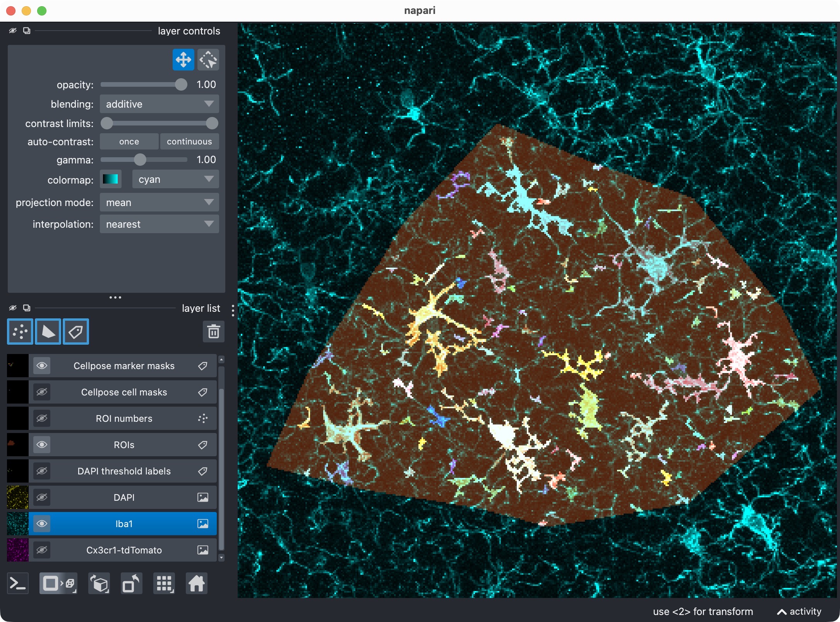
Task: Add a new points layer
Action: (x=20, y=332)
